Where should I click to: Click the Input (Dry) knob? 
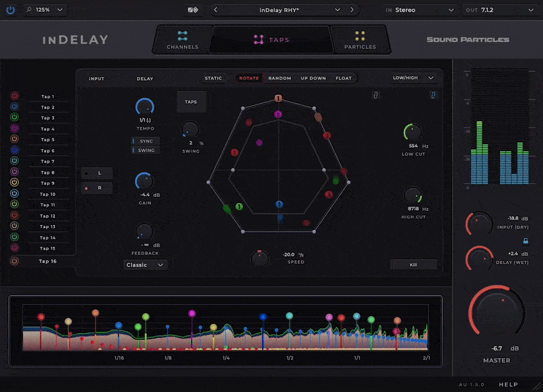pos(480,224)
